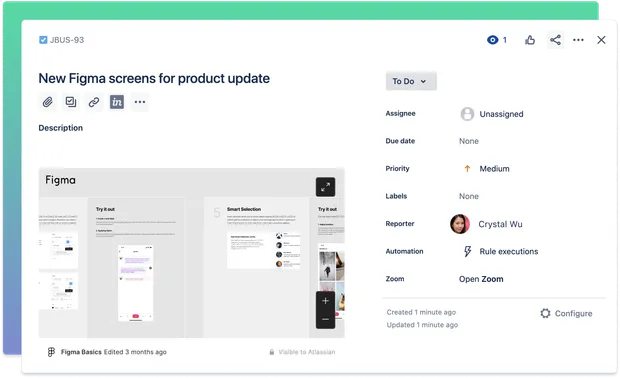This screenshot has height=378, width=620.
Task: Click the Smart Selection heading in preview
Action: click(244, 209)
